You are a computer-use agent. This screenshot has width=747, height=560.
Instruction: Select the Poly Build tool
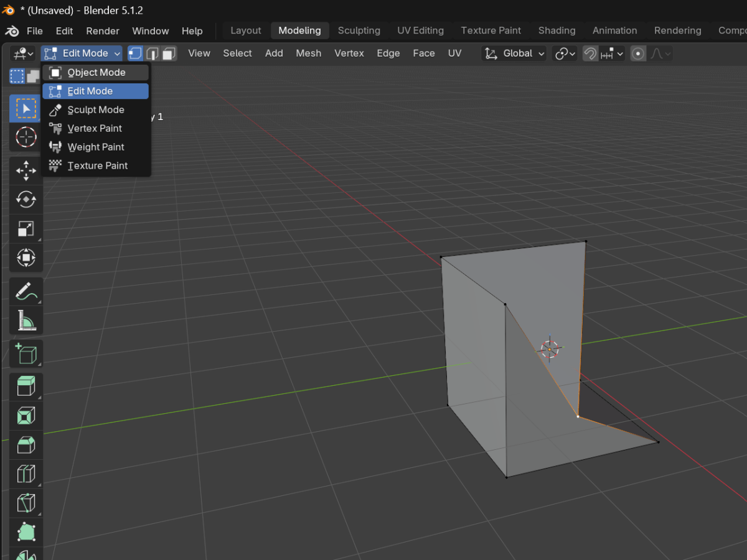point(26,533)
